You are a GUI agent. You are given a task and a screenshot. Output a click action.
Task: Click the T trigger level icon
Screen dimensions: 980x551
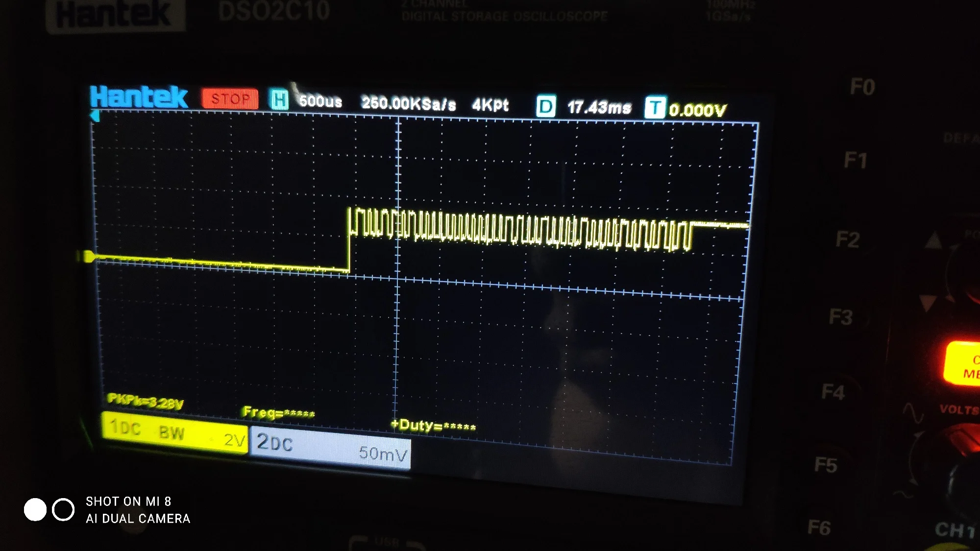pyautogui.click(x=655, y=107)
